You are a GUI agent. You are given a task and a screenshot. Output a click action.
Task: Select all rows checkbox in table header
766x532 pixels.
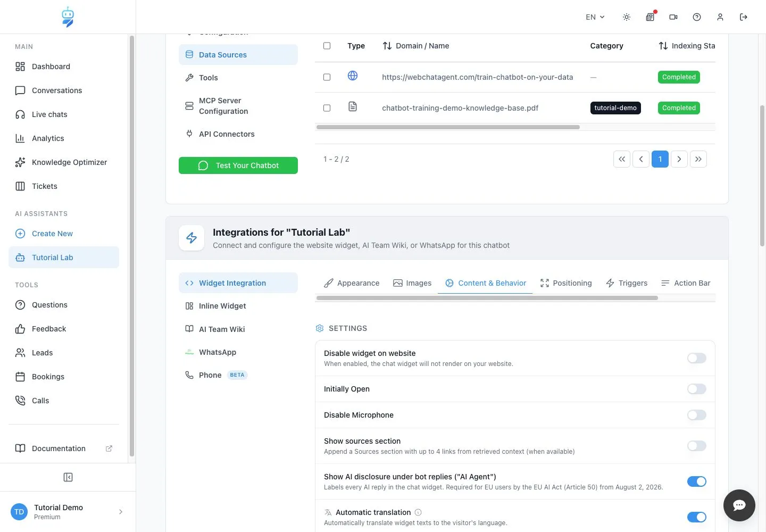tap(327, 46)
